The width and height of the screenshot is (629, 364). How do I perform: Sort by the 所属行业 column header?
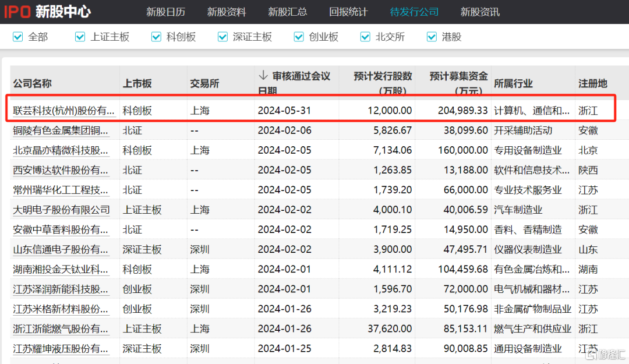[514, 83]
